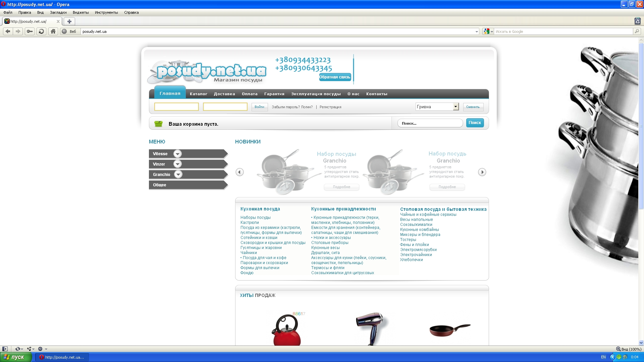
Task: Click magnifier icon in Google search box
Action: 637,32
